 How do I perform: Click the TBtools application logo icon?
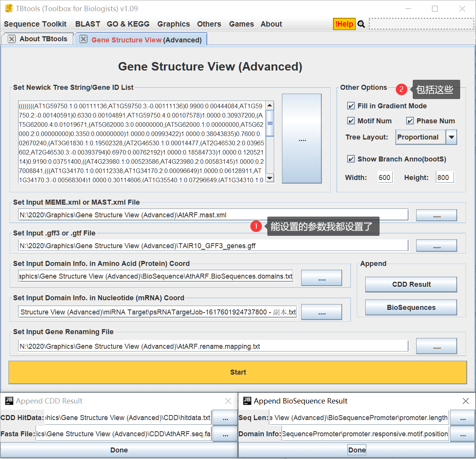pos(9,8)
